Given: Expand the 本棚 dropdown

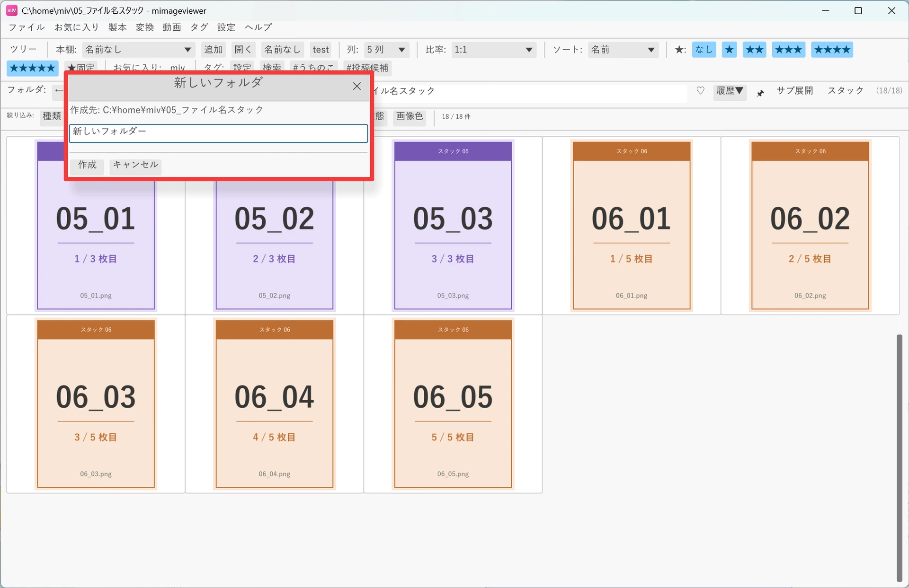Looking at the screenshot, I should (138, 50).
